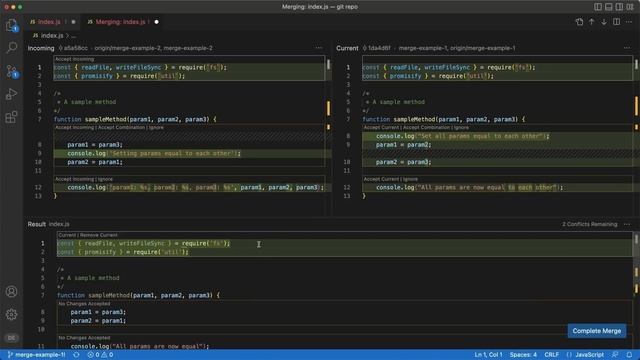Open Current pane more actions menu
This screenshot has width=640, height=360.
(x=627, y=48)
